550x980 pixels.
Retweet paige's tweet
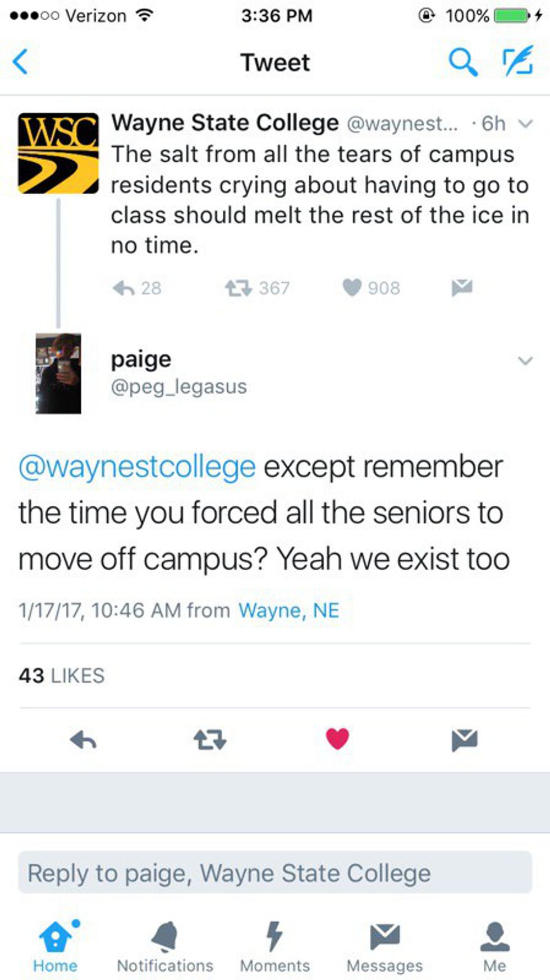click(x=210, y=740)
